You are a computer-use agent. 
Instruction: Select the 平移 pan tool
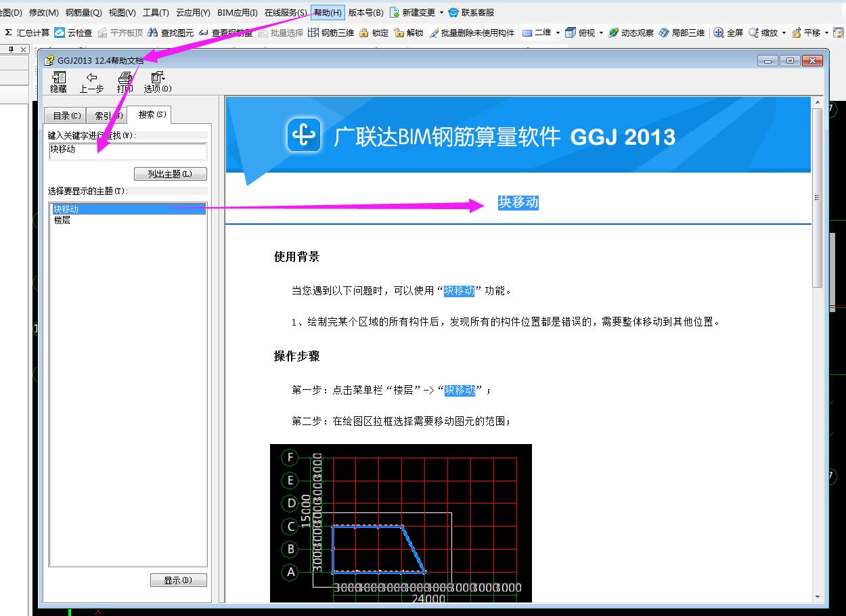click(805, 32)
